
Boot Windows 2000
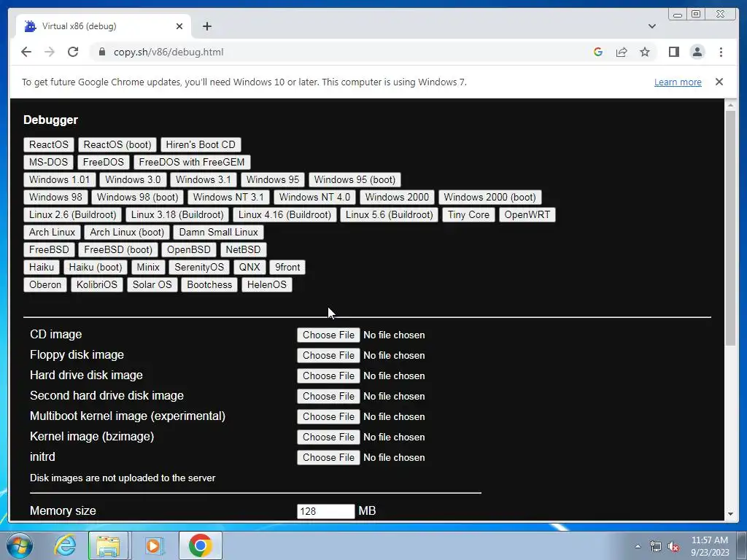pos(397,197)
